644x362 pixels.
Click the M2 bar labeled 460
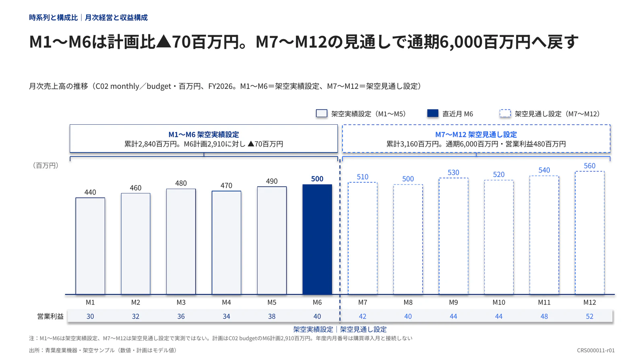(x=136, y=244)
